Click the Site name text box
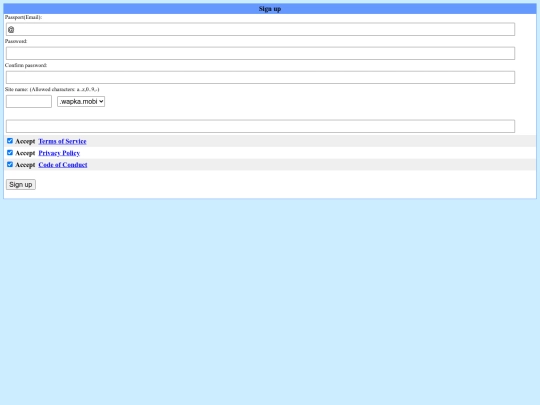540x405 pixels. (29, 102)
